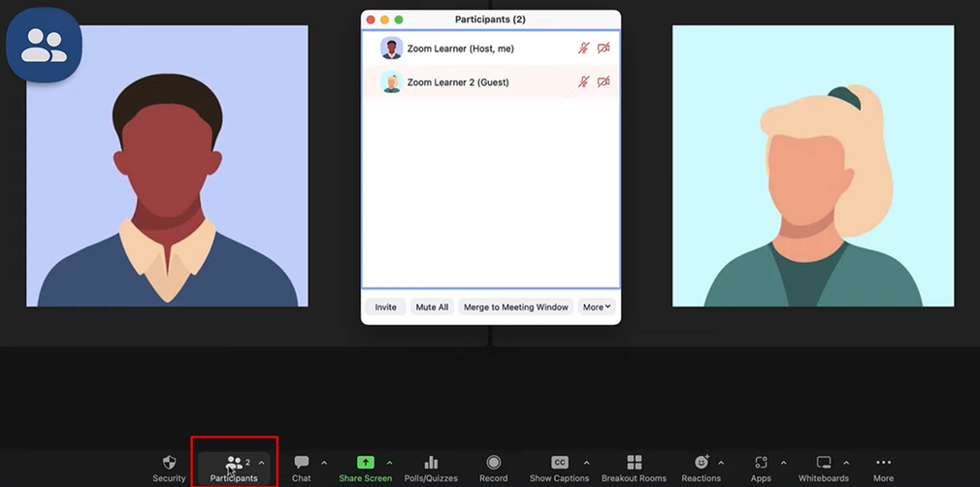Toggle microphone for Zoom Learner 2 (Guest)
Image resolution: width=980 pixels, height=487 pixels.
point(583,82)
